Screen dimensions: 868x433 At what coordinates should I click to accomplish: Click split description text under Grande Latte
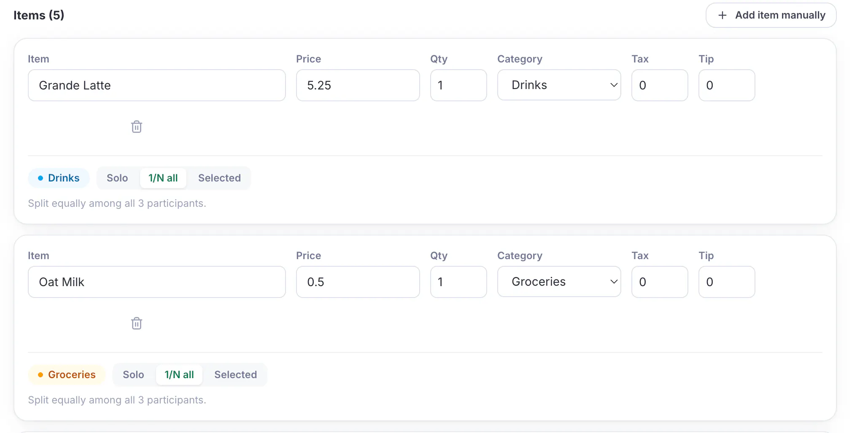(x=117, y=203)
